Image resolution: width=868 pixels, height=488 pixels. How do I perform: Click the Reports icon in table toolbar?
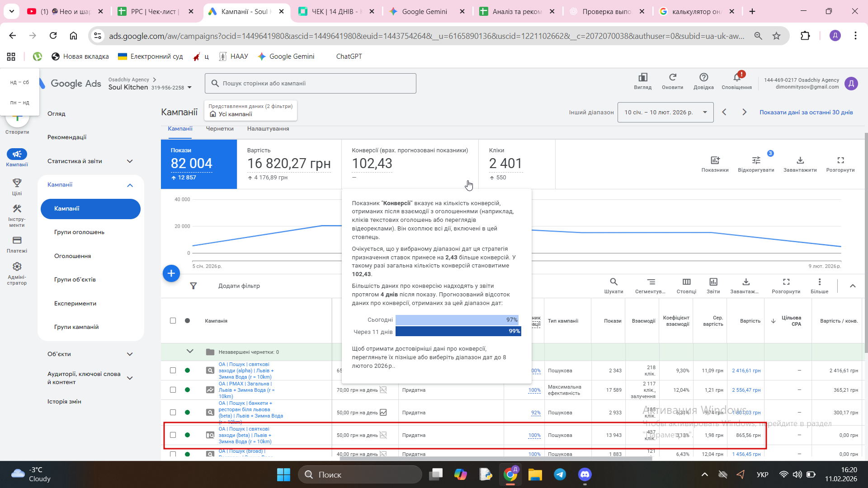pos(713,282)
